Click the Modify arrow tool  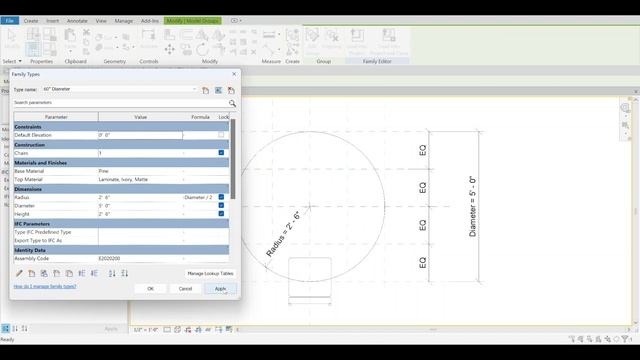pyautogui.click(x=12, y=38)
